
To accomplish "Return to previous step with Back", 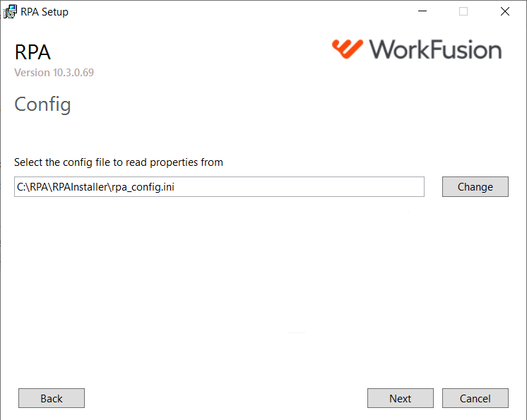I will (52, 398).
